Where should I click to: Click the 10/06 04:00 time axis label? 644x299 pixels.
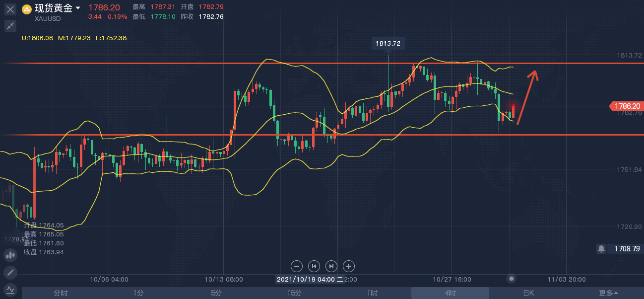click(109, 280)
